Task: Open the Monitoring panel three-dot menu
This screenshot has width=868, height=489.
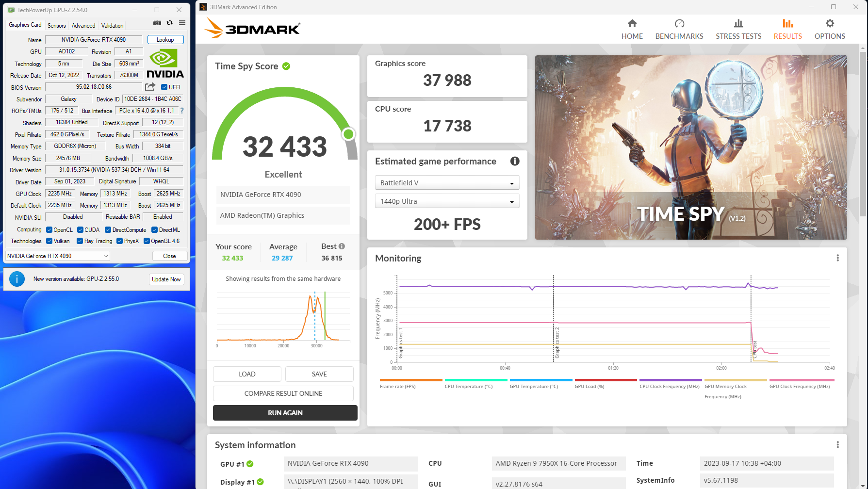Action: 837,258
